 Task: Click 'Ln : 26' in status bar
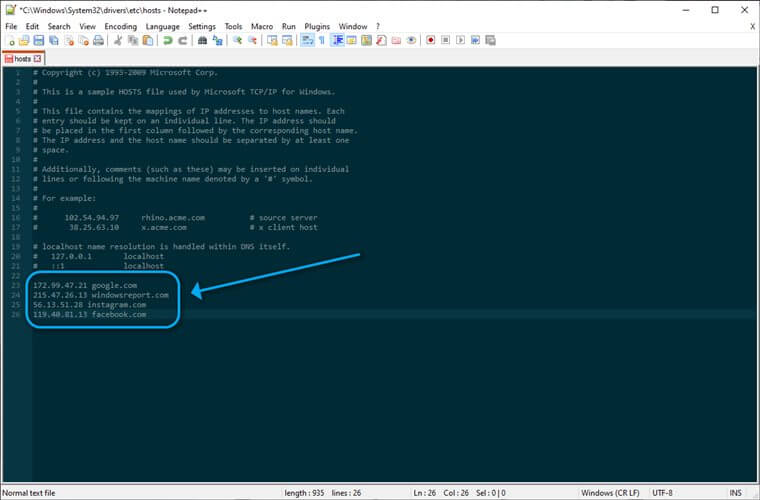425,493
